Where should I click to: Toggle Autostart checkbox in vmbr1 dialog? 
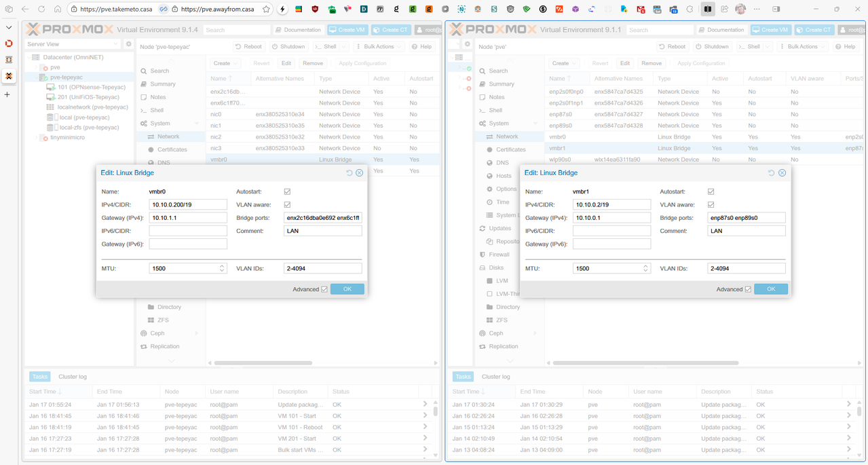pyautogui.click(x=711, y=191)
